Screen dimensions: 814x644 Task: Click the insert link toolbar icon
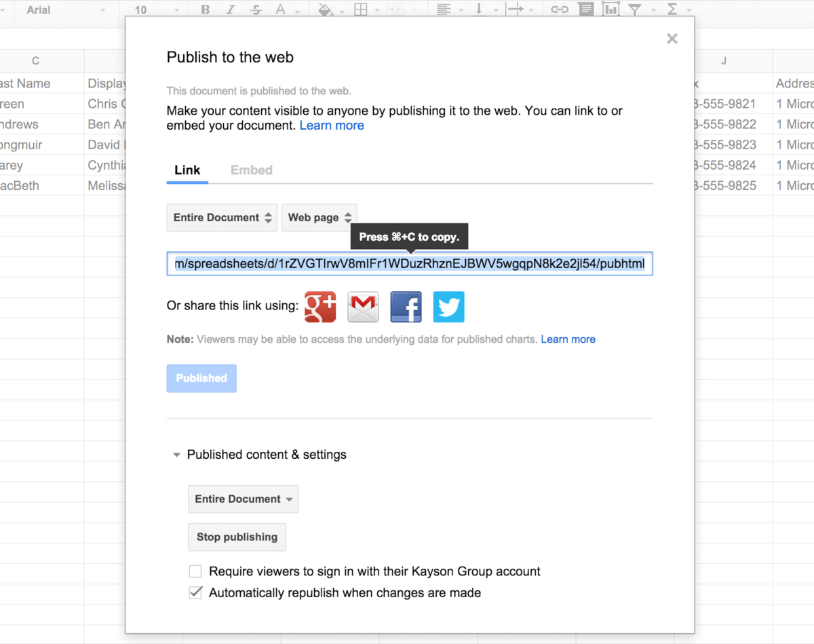(560, 10)
